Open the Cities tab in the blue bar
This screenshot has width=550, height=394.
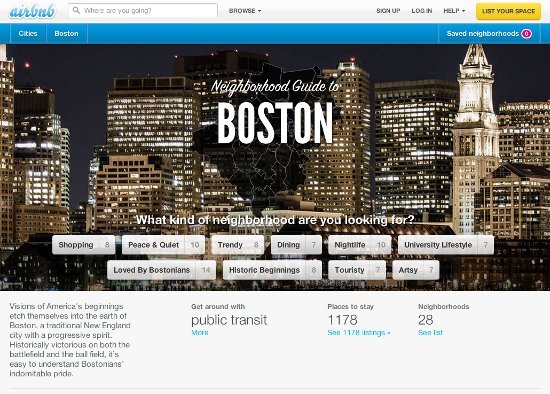pyautogui.click(x=28, y=34)
